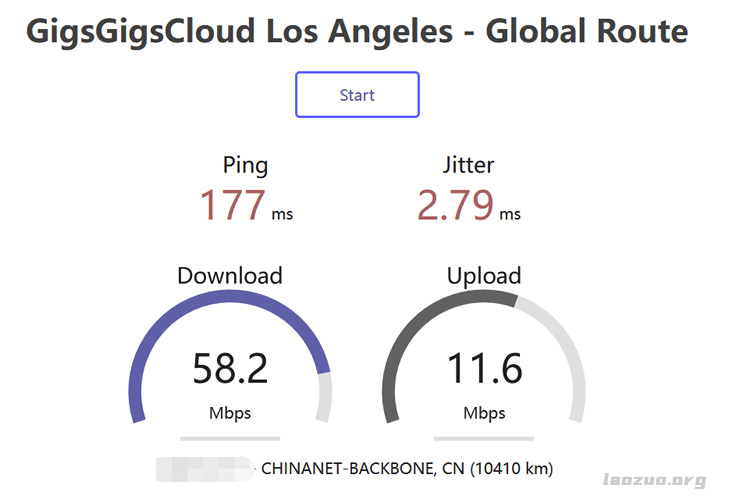
Task: Click the blurred IP address
Action: (x=205, y=467)
